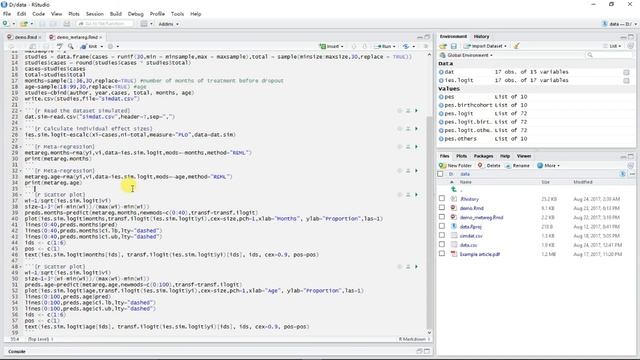The height and width of the screenshot is (360, 640).
Task: Run the 'Calculate individual effect sizes' chunk play icon
Action: coord(416,129)
